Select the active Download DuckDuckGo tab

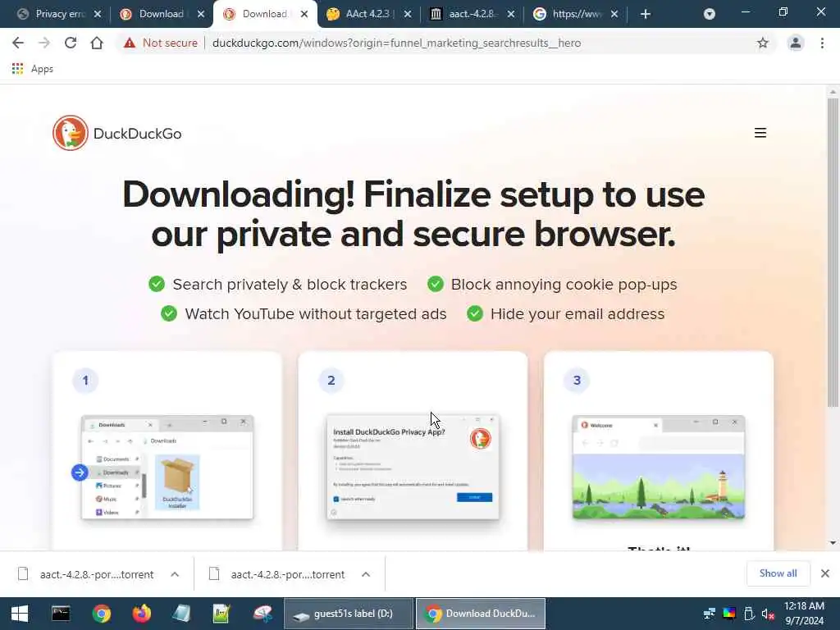tap(265, 14)
